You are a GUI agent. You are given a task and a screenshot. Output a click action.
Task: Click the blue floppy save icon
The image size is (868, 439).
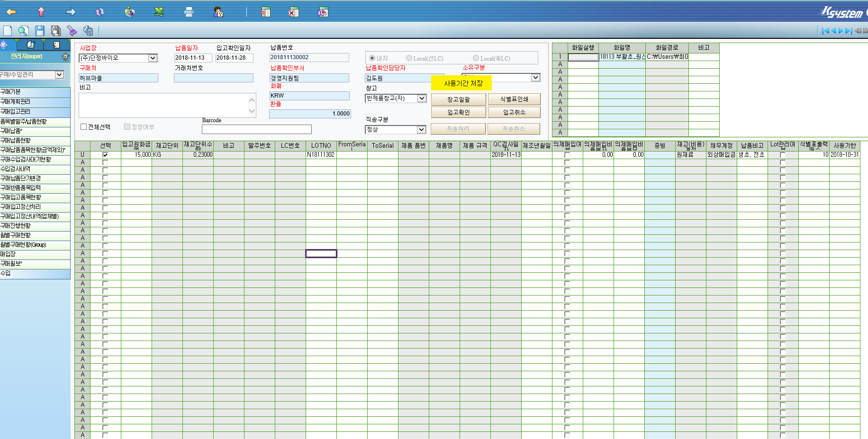[40, 31]
